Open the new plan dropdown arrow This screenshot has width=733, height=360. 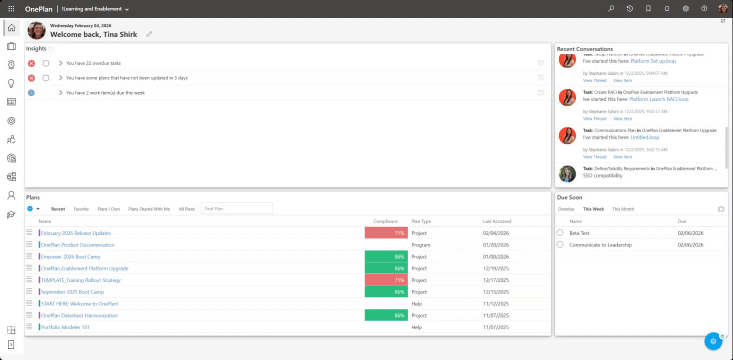tap(38, 209)
